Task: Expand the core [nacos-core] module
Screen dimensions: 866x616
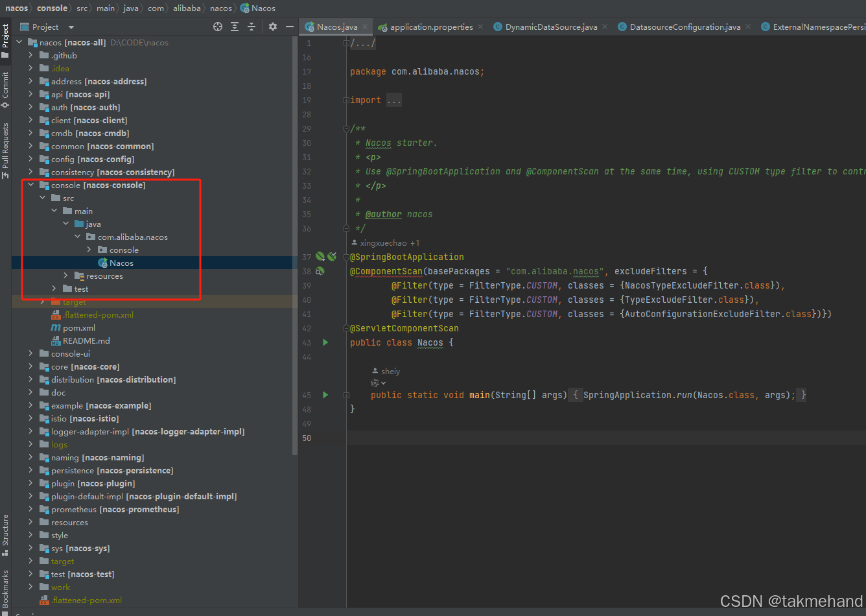Action: [x=30, y=366]
